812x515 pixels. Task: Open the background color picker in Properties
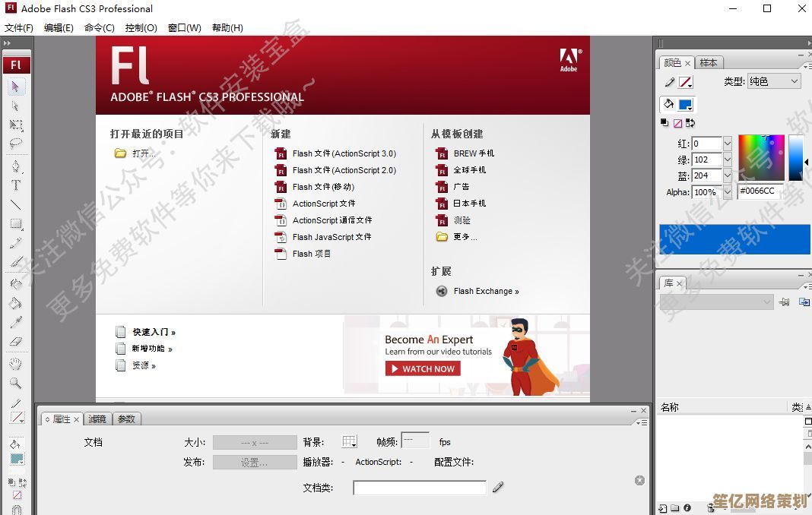350,441
